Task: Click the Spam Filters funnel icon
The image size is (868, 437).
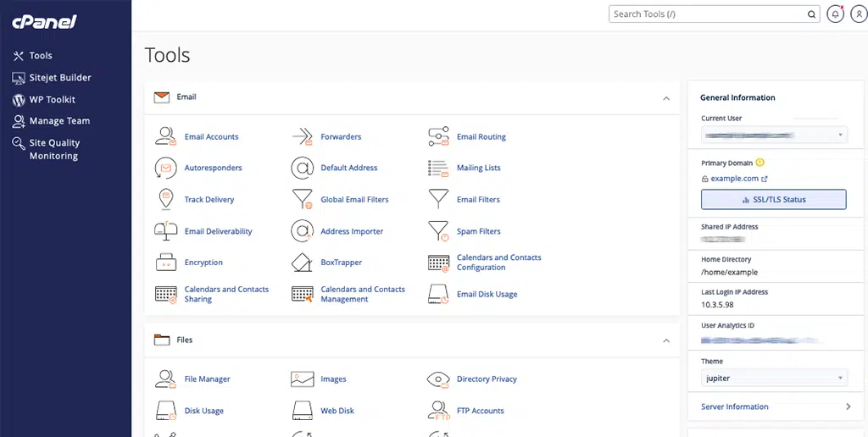Action: [438, 231]
